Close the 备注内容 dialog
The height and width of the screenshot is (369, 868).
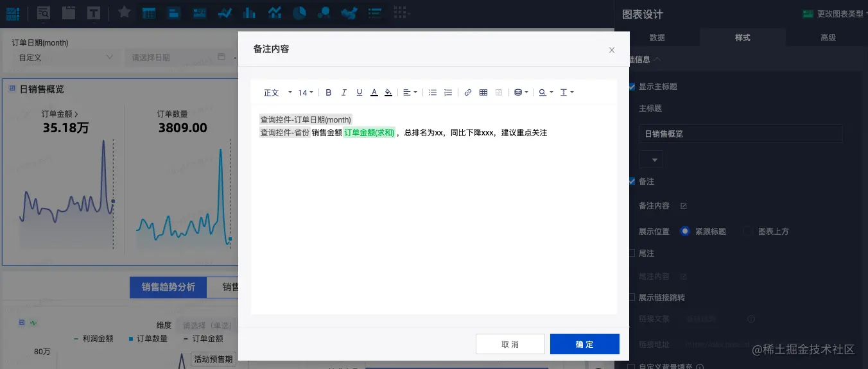[x=612, y=50]
